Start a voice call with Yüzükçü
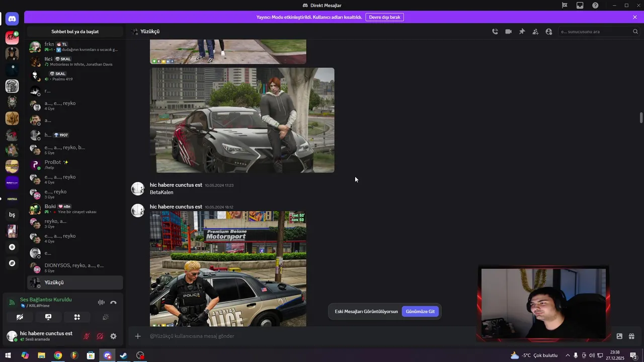The height and width of the screenshot is (362, 644). pyautogui.click(x=495, y=32)
